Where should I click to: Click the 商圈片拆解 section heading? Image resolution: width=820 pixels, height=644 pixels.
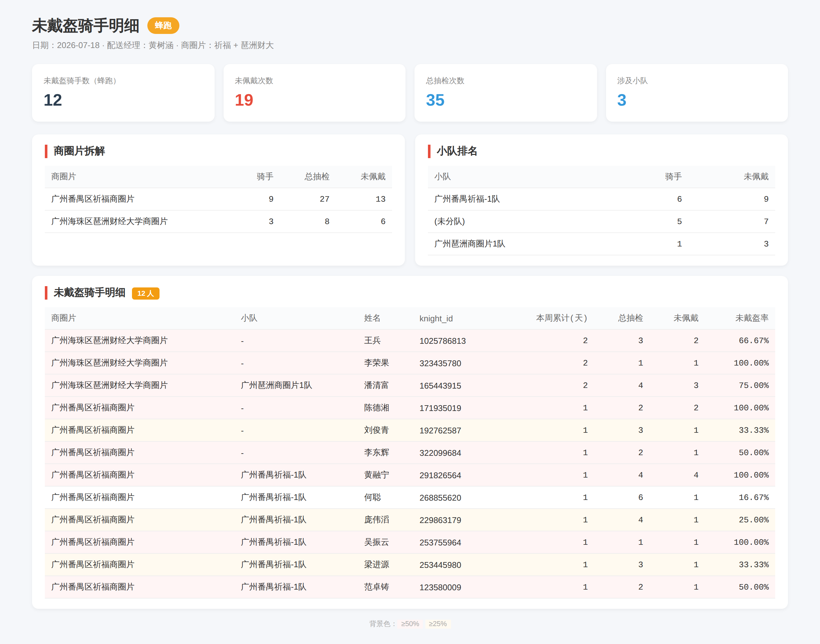[79, 151]
